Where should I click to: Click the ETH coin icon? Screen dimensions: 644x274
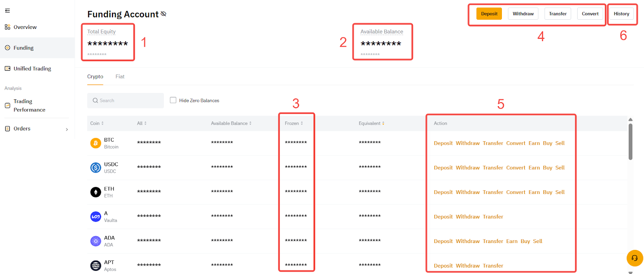pyautogui.click(x=95, y=192)
